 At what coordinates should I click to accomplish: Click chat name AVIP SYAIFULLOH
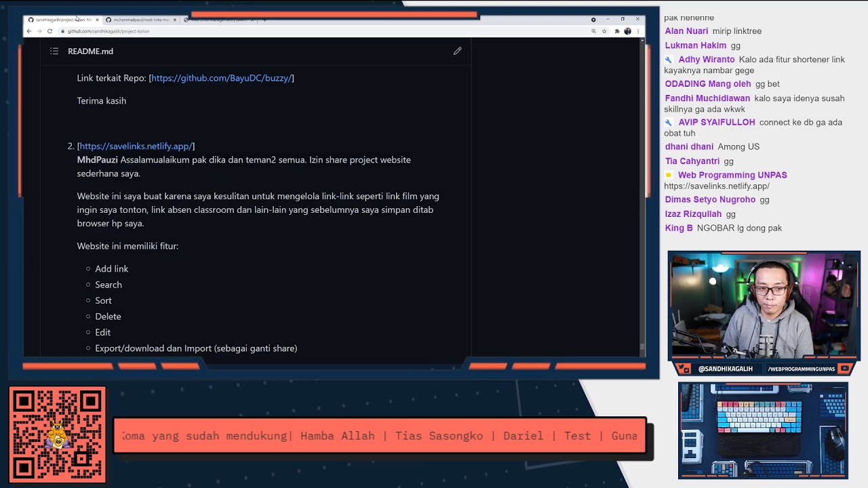716,123
